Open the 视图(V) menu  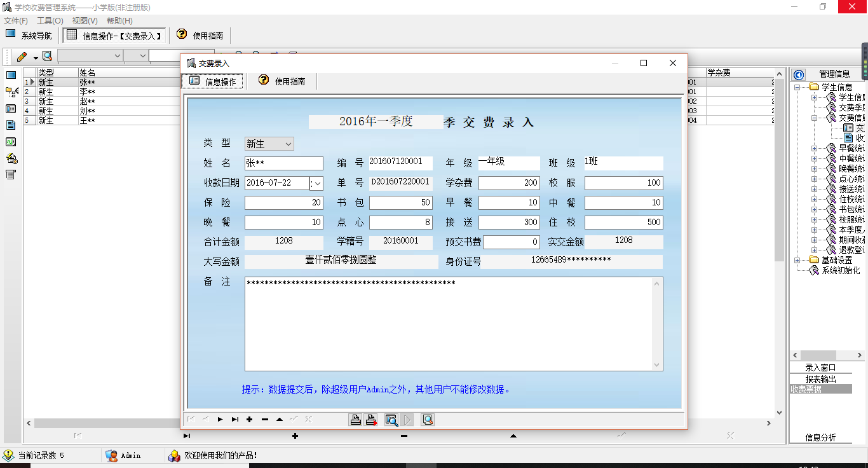[85, 21]
